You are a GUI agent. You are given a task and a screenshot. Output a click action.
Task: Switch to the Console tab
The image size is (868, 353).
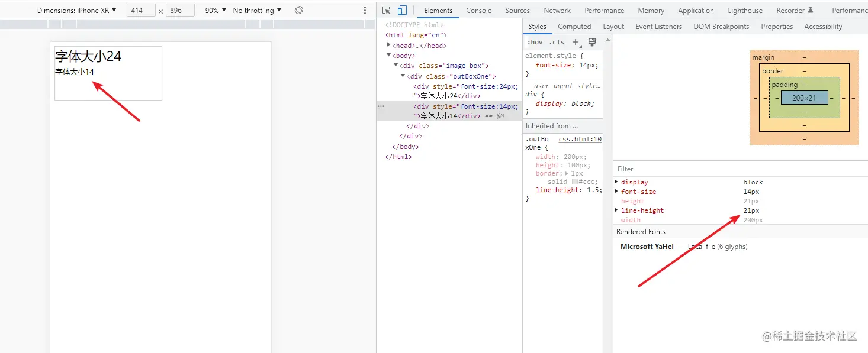tap(478, 10)
